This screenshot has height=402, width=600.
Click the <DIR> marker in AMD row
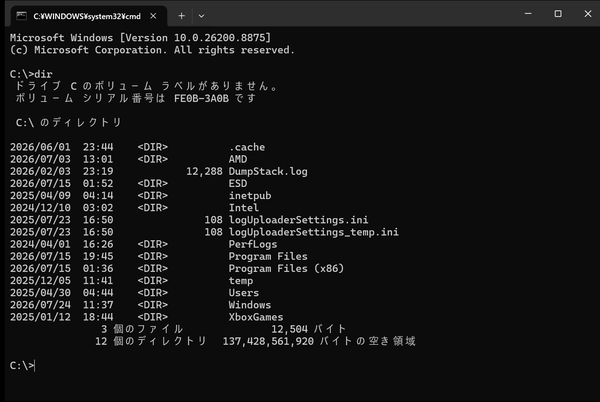pos(153,159)
